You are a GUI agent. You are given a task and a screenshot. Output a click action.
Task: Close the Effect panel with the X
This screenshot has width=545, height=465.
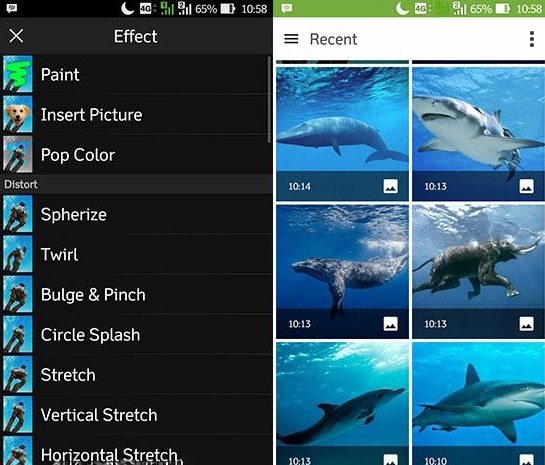pyautogui.click(x=16, y=36)
